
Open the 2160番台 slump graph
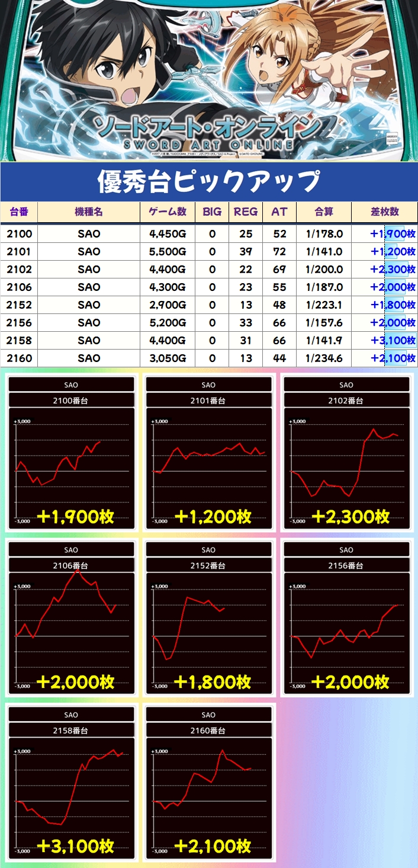pos(208,792)
